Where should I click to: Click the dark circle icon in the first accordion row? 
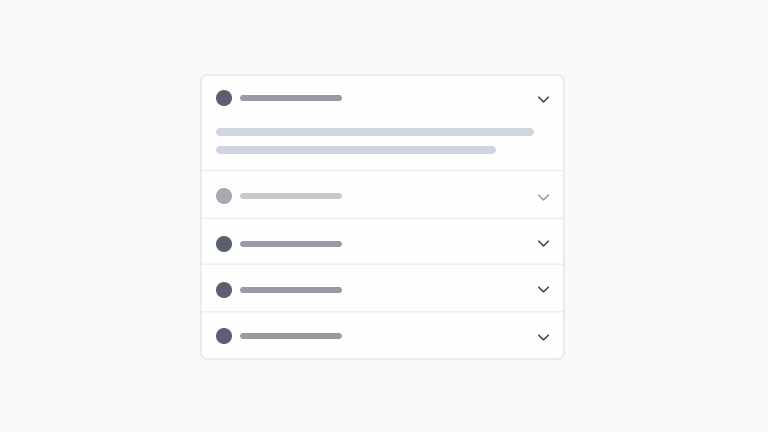pyautogui.click(x=224, y=98)
